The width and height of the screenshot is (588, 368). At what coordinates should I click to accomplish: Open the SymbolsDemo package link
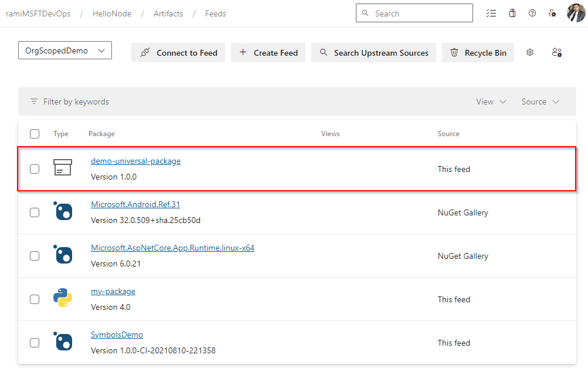click(117, 335)
